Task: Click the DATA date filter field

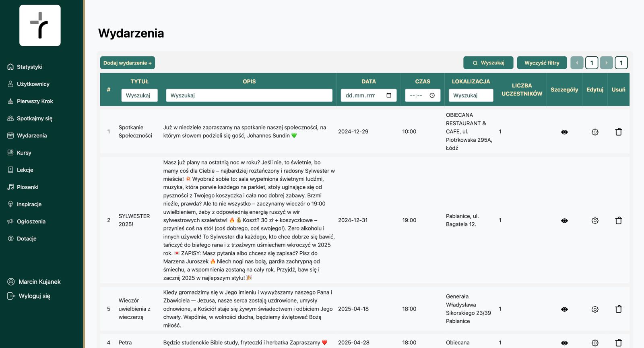Action: pos(369,95)
